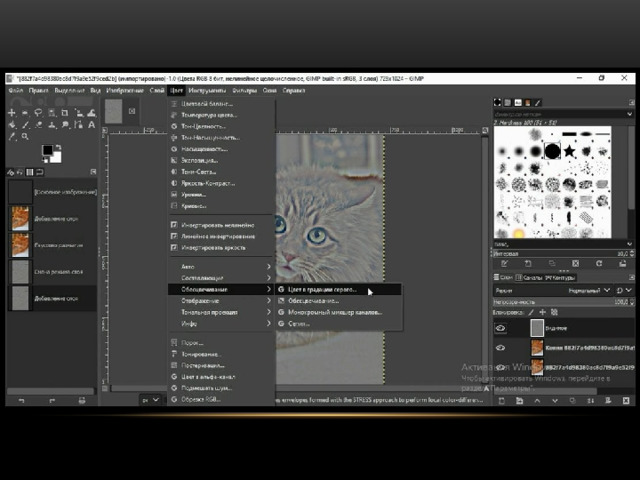
Task: Click undo button in history panel
Action: [21, 401]
